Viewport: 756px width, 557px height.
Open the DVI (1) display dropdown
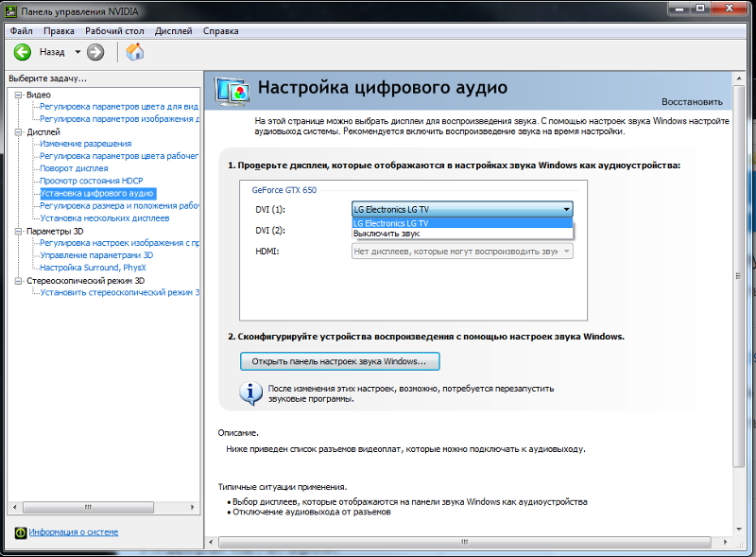tap(462, 209)
